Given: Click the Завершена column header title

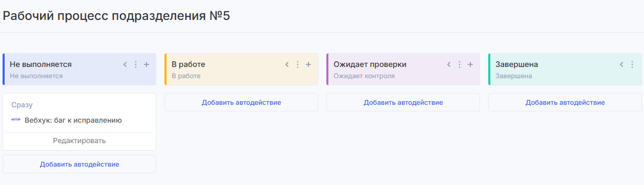Looking at the screenshot, I should [x=516, y=64].
